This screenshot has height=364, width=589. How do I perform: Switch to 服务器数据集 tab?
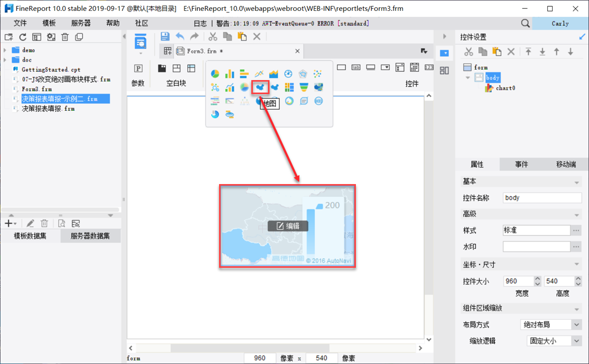coord(90,236)
